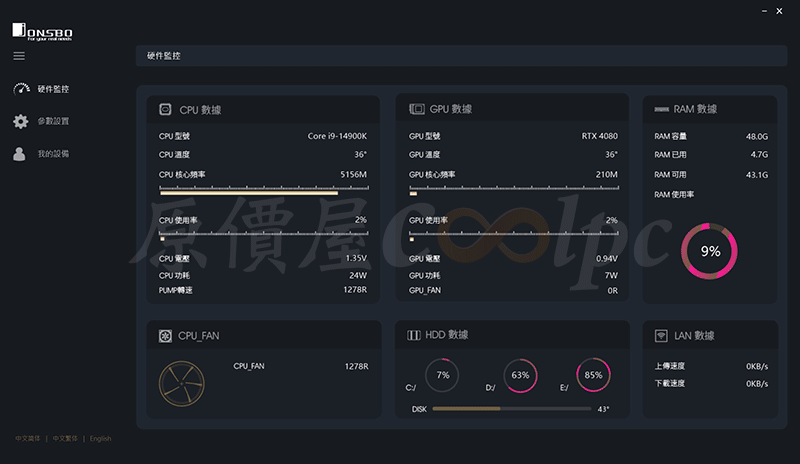
Task: Switch language to English
Action: point(101,438)
